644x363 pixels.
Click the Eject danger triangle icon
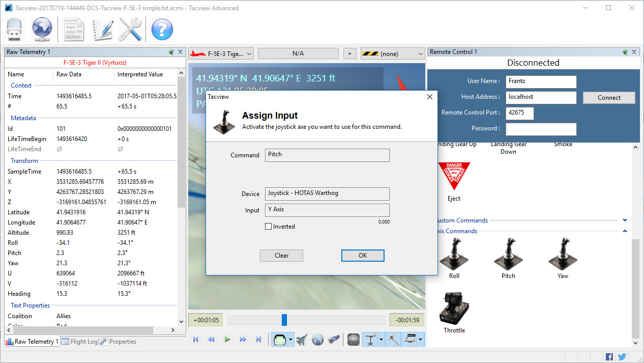pyautogui.click(x=454, y=177)
